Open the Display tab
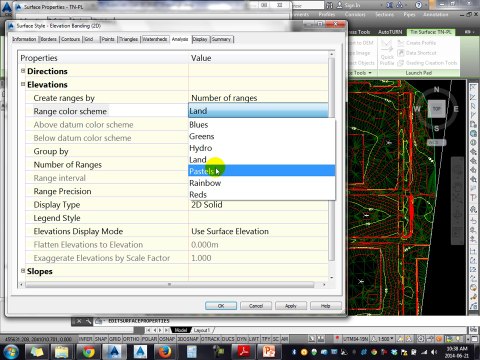 coord(200,39)
